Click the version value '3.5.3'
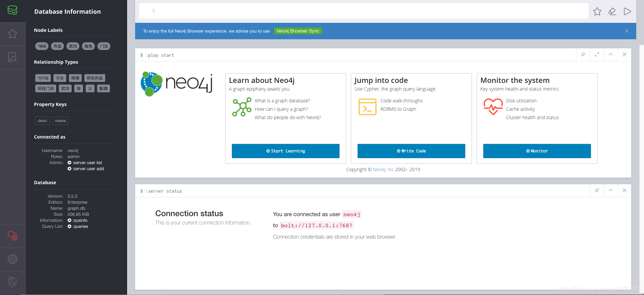This screenshot has height=295, width=644. coord(72,196)
